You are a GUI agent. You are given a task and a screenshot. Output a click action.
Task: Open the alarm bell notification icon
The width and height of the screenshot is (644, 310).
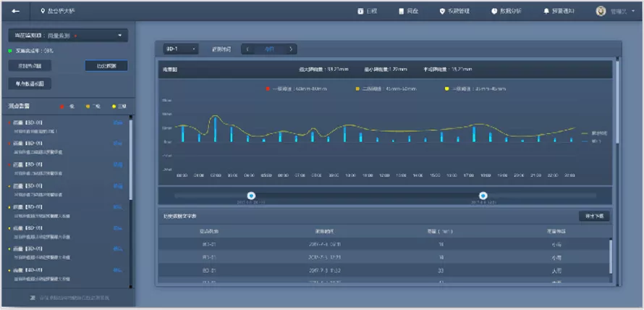pyautogui.click(x=546, y=11)
